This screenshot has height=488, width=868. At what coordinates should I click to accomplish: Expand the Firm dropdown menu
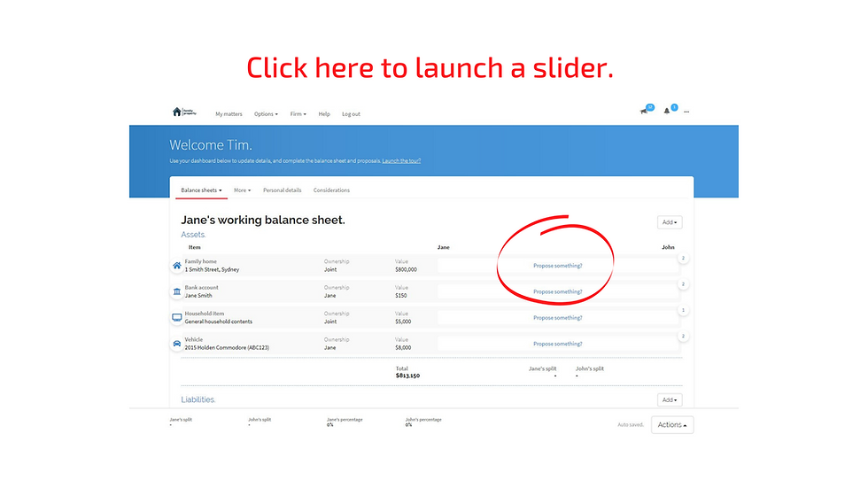(298, 114)
